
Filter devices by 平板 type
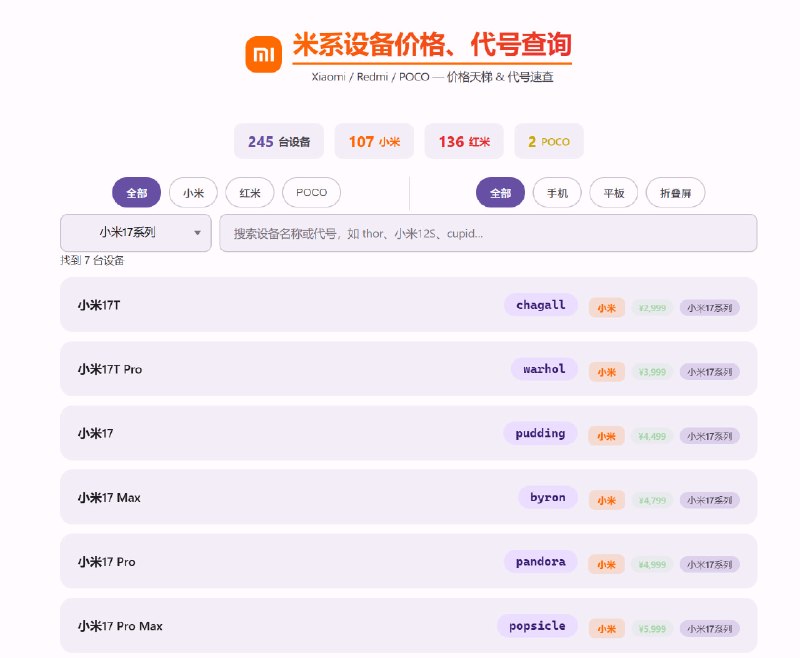pos(614,192)
